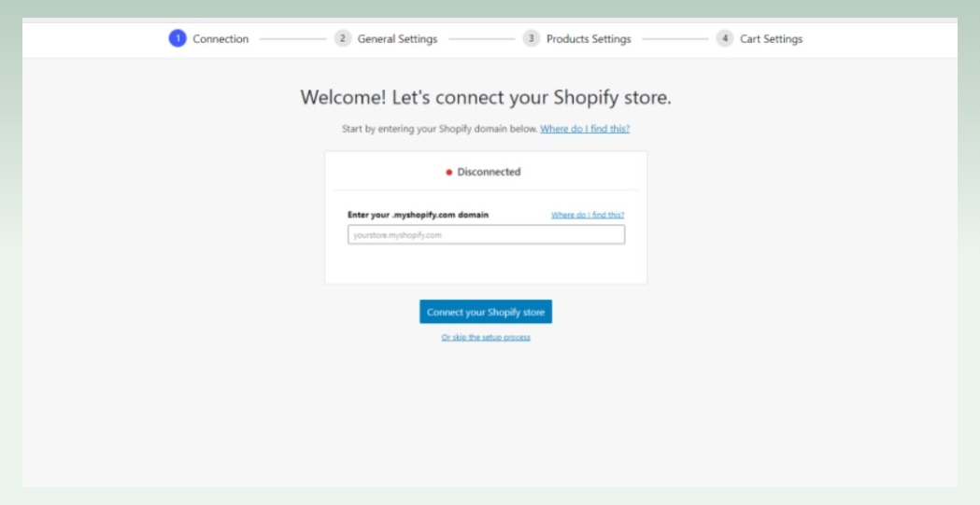
Task: Click the Disconnected status text
Action: coord(489,172)
